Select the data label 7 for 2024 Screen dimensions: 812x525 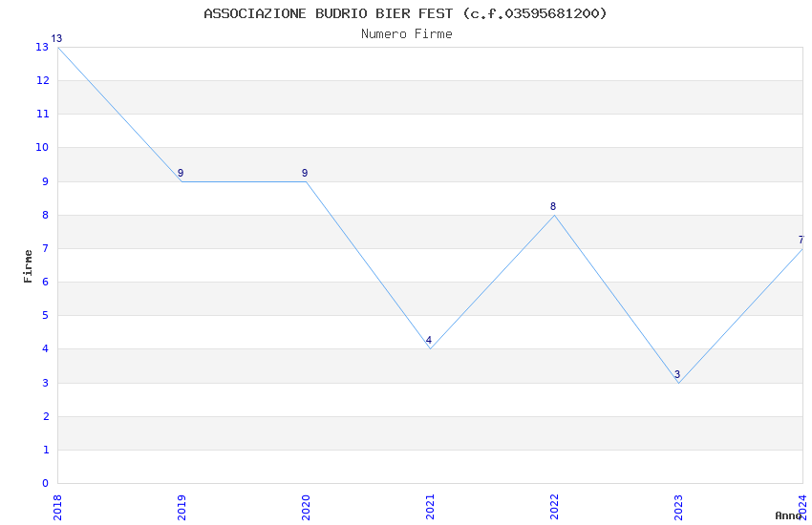[801, 240]
